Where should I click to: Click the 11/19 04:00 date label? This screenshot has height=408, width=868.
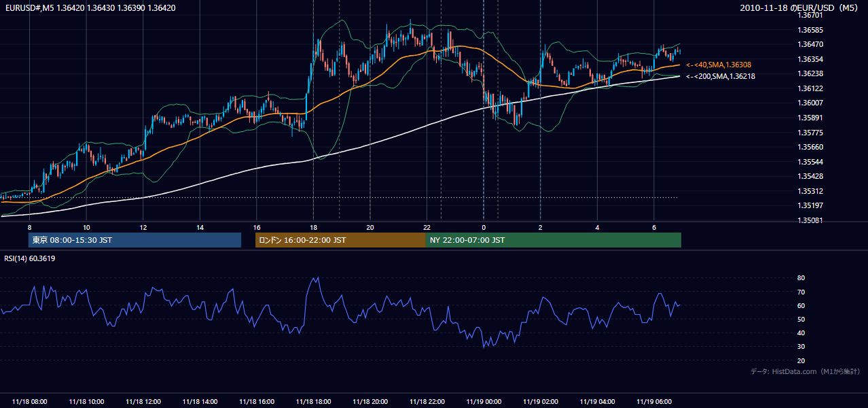(x=597, y=402)
